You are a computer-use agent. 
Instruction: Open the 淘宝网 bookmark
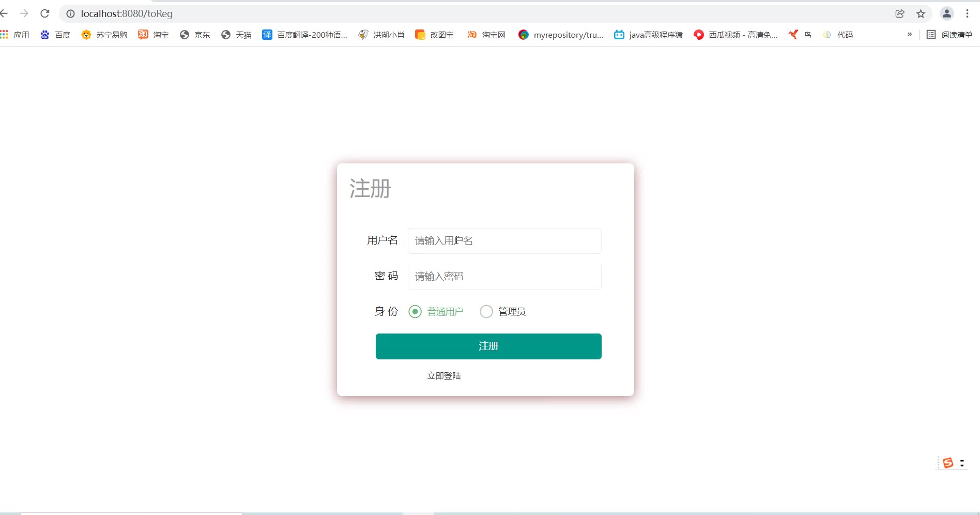(x=486, y=35)
